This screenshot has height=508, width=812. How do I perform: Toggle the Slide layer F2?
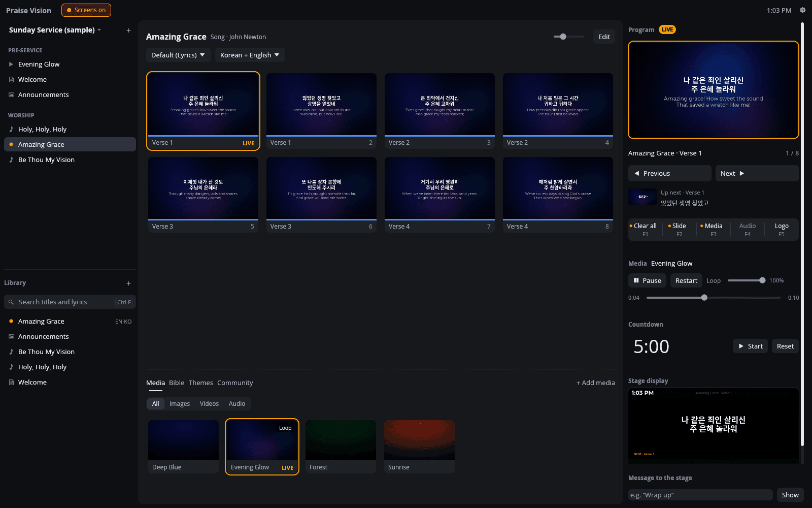coord(679,230)
